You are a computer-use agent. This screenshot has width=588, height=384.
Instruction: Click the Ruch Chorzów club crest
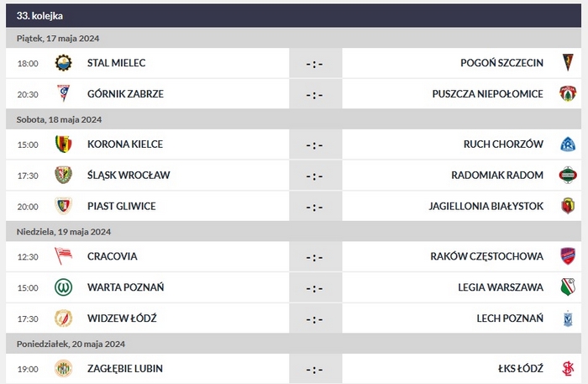coord(567,145)
